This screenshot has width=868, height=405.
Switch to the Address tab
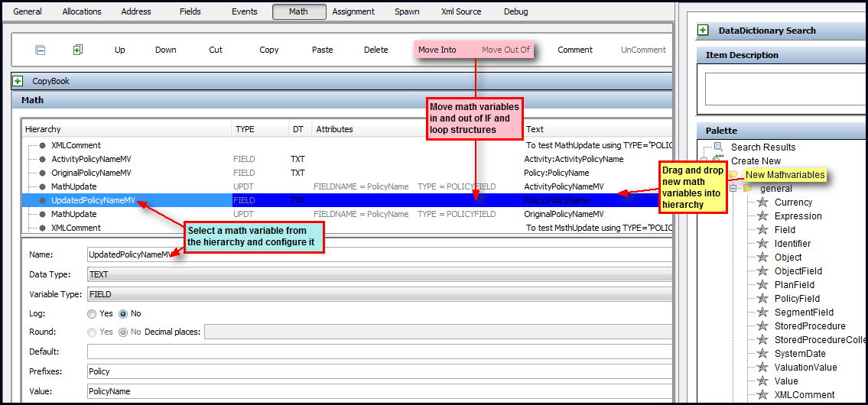coord(135,11)
